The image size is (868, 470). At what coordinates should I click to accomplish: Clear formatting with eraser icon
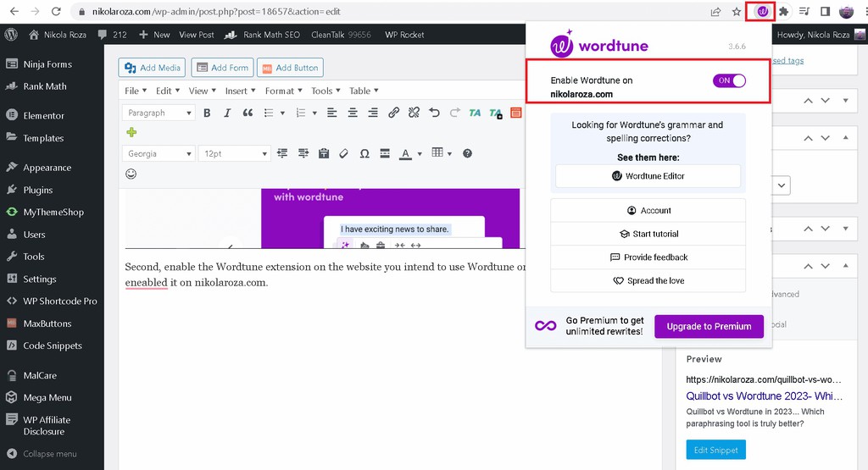coord(344,154)
